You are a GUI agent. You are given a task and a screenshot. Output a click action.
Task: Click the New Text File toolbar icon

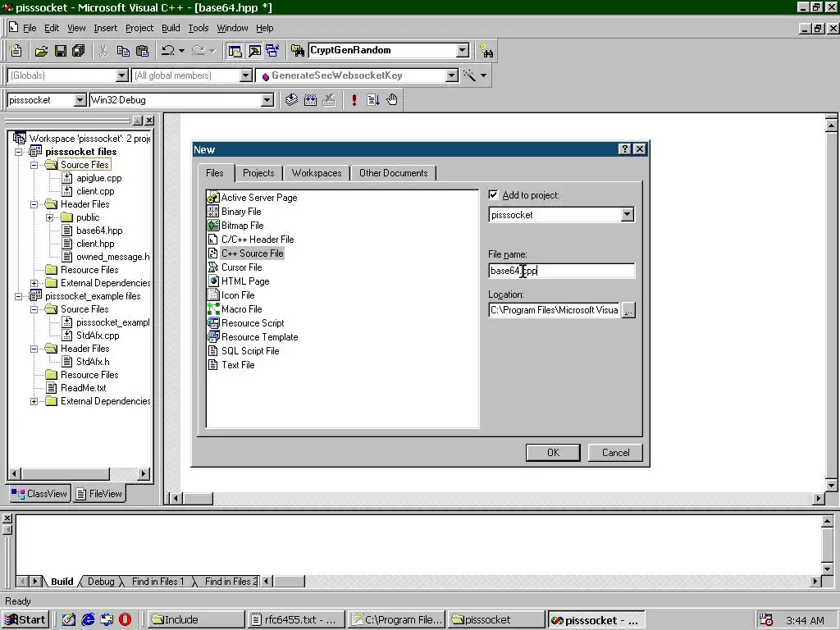[x=16, y=51]
